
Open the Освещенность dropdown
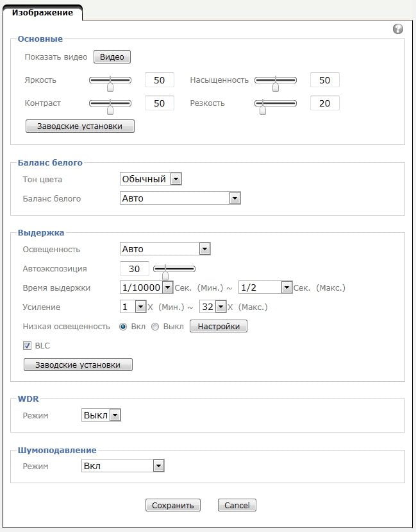pyautogui.click(x=165, y=249)
